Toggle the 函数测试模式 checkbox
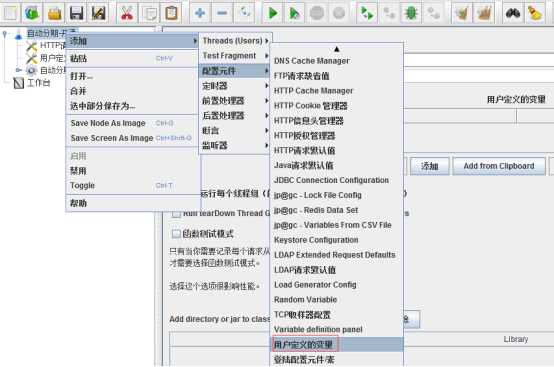 [x=176, y=233]
